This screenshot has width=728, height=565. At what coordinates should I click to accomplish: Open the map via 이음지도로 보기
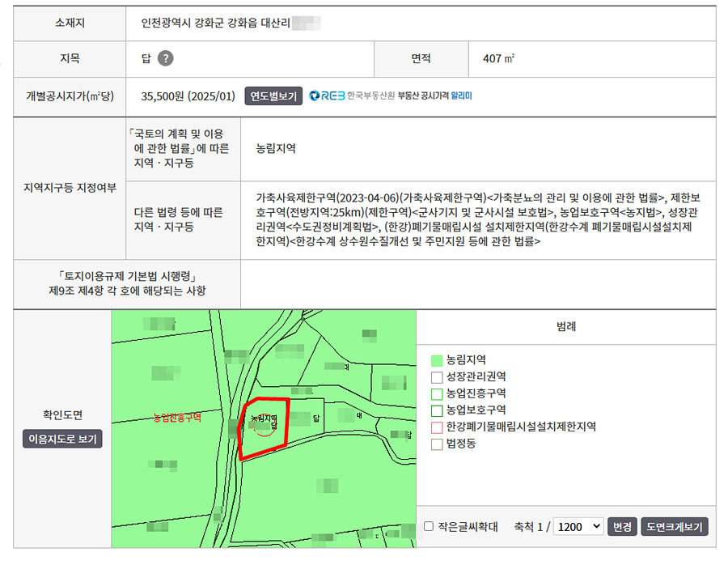point(62,439)
